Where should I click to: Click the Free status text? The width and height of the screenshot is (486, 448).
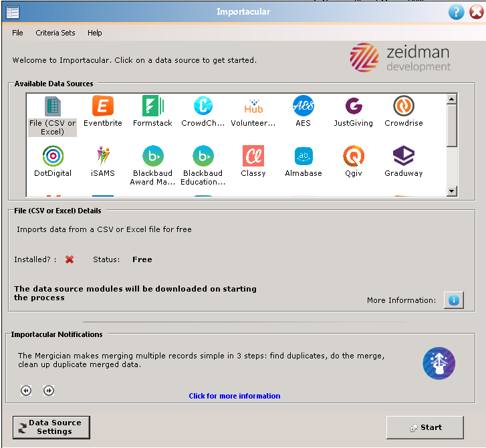142,259
